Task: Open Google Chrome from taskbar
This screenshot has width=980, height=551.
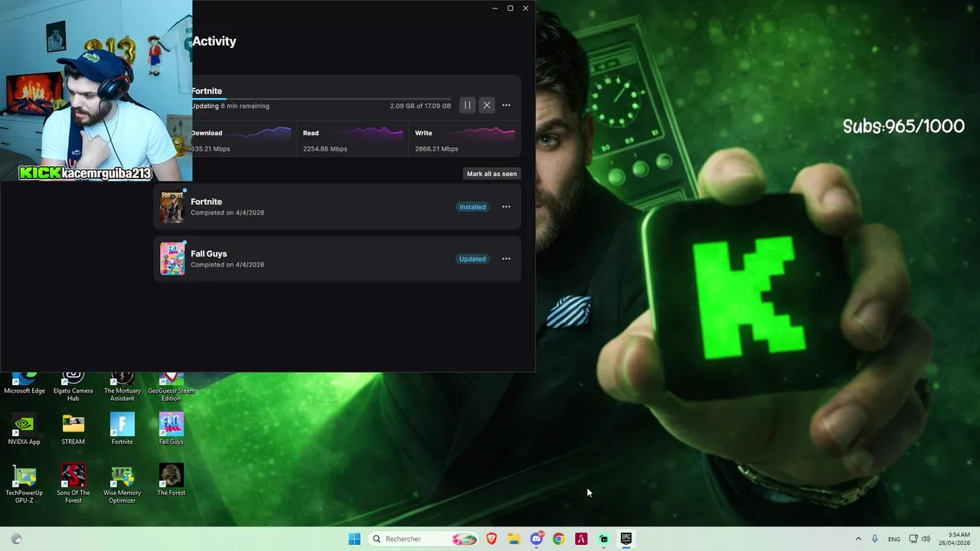Action: [559, 539]
